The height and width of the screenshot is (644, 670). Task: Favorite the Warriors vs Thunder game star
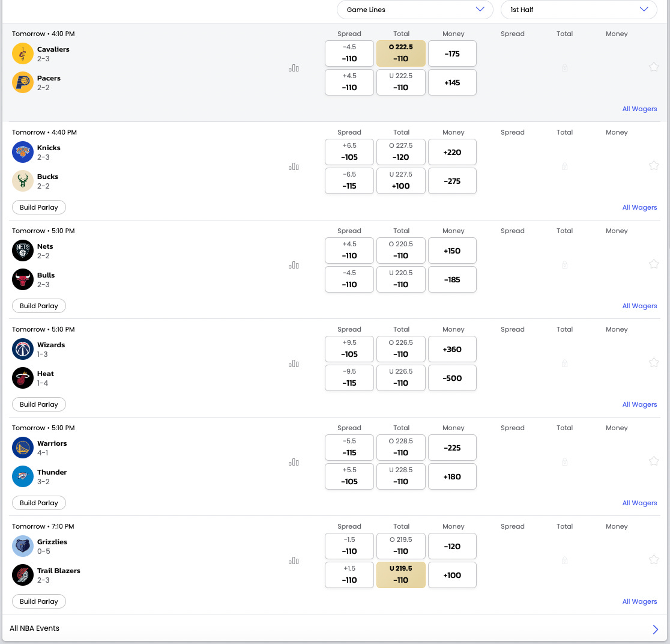click(x=653, y=461)
